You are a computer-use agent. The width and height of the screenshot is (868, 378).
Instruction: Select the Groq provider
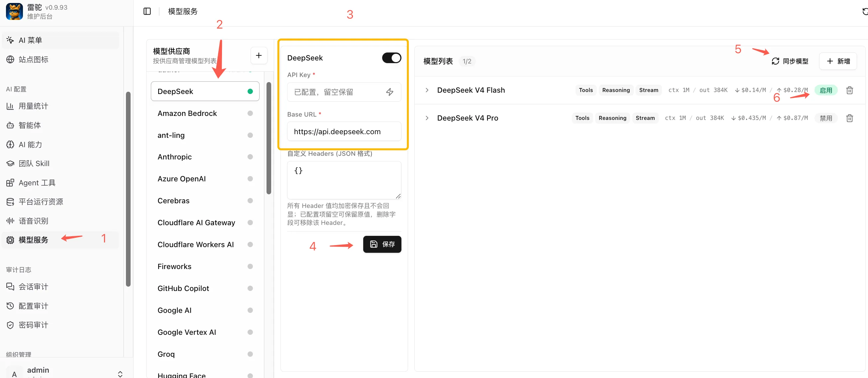205,354
